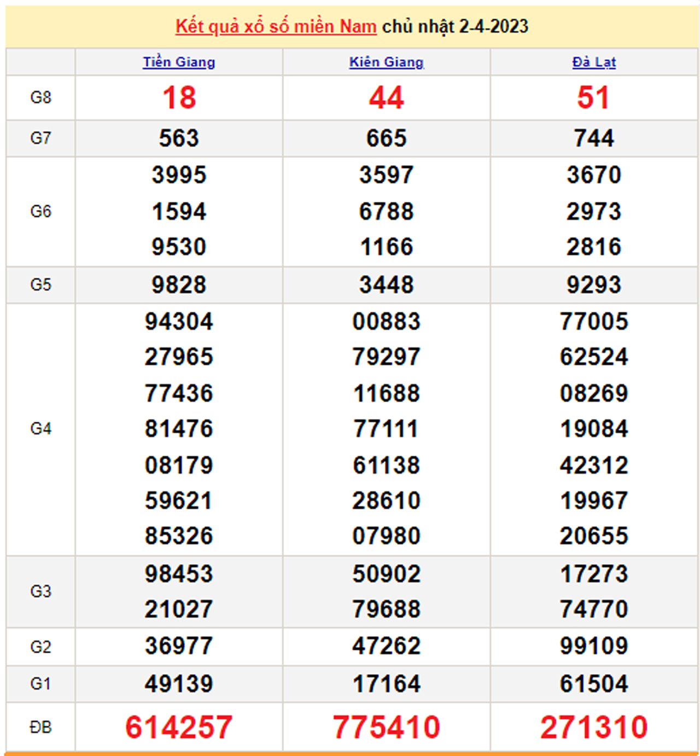Click G4 number 19967
The height and width of the screenshot is (756, 700).
point(594,501)
